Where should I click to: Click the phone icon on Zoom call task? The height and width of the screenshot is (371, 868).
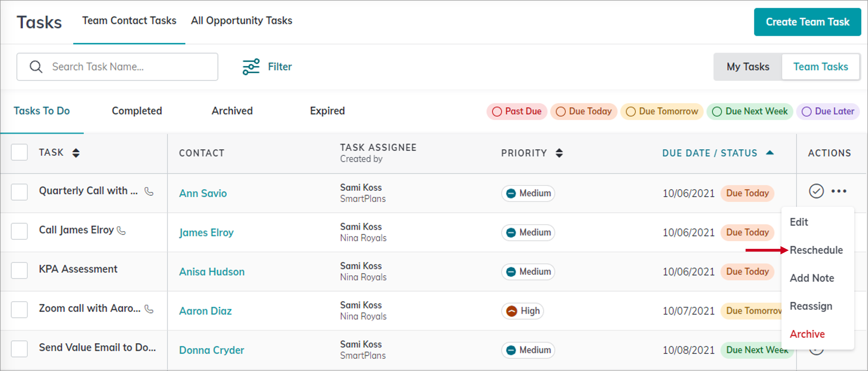(149, 309)
